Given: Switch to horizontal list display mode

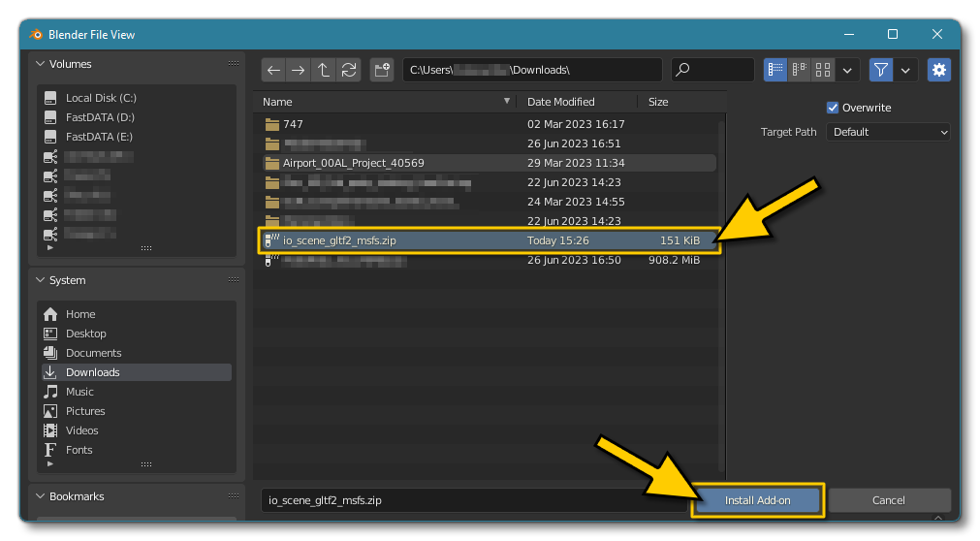Looking at the screenshot, I should pos(800,70).
